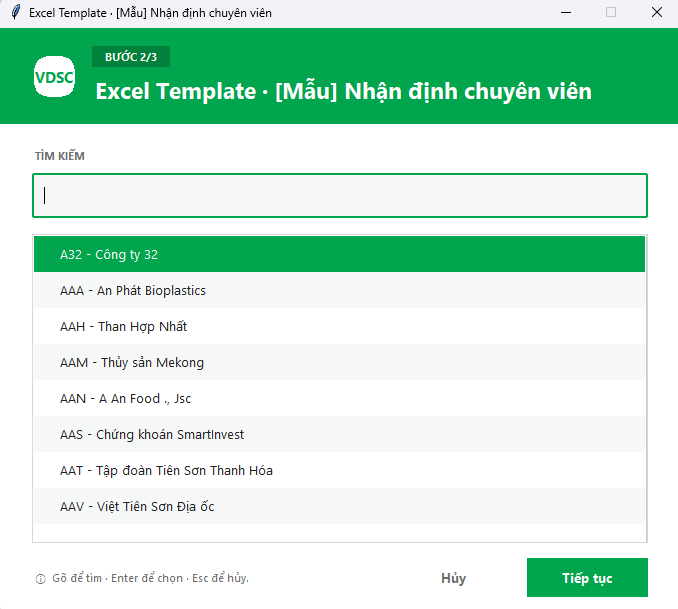
Task: Choose AAS - Chứng khoán SmartInvest
Action: point(339,434)
